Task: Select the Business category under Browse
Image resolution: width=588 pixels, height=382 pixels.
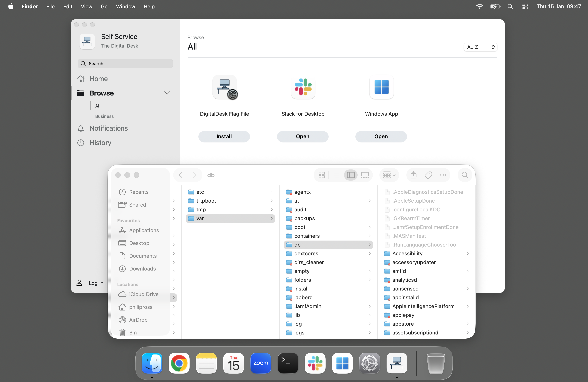Action: (x=104, y=116)
